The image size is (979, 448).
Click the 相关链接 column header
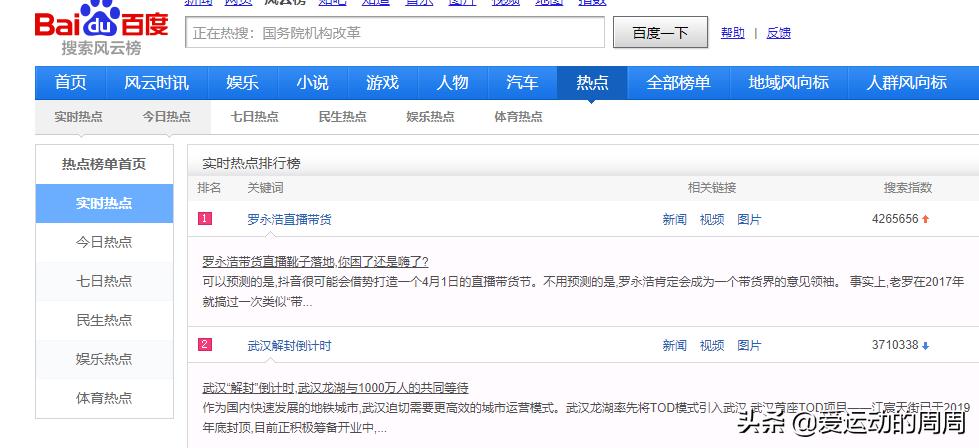click(x=712, y=188)
